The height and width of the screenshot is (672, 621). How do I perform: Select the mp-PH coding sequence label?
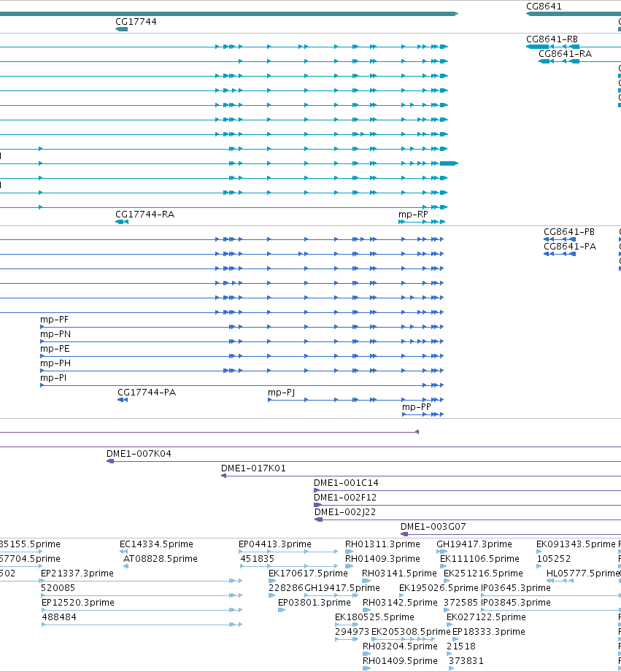point(55,363)
